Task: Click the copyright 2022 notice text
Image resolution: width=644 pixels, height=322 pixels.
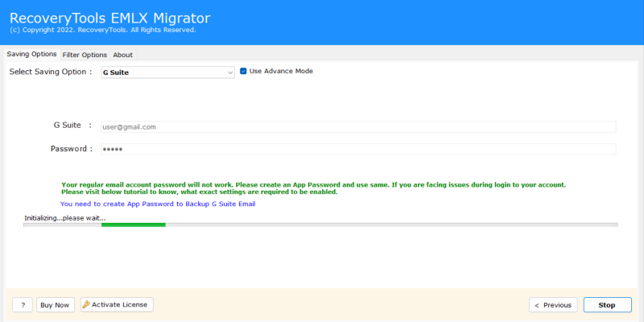Action: [x=103, y=30]
